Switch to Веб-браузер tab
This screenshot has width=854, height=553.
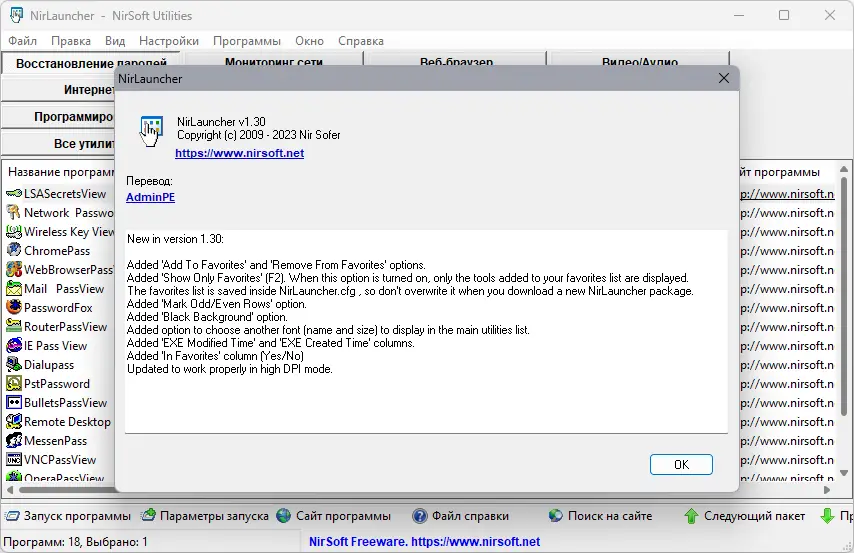(x=456, y=60)
